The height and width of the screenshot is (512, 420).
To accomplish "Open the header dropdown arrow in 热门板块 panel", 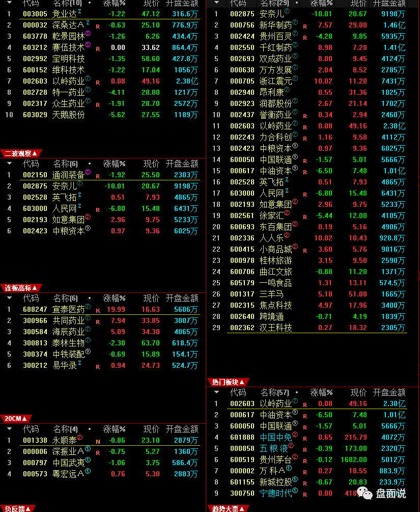I will point(217,392).
